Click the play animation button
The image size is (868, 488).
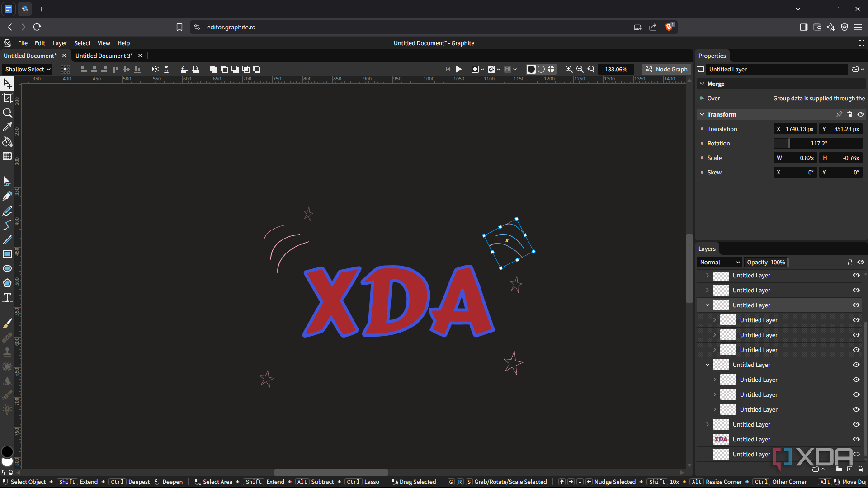coord(458,69)
